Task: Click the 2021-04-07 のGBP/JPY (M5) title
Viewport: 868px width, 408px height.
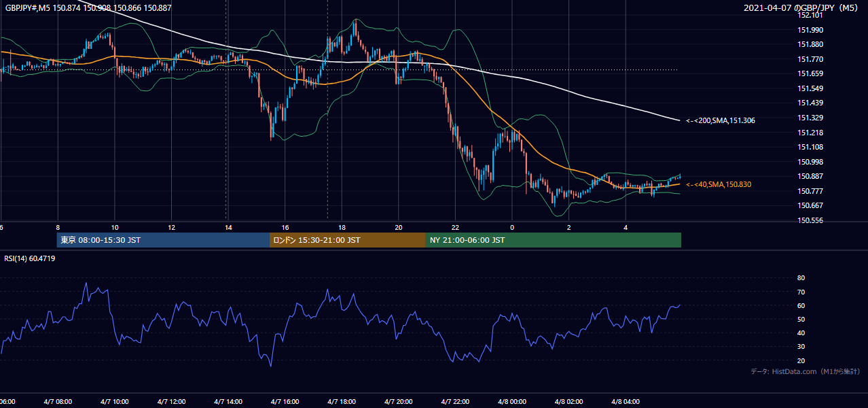Action: (802, 8)
